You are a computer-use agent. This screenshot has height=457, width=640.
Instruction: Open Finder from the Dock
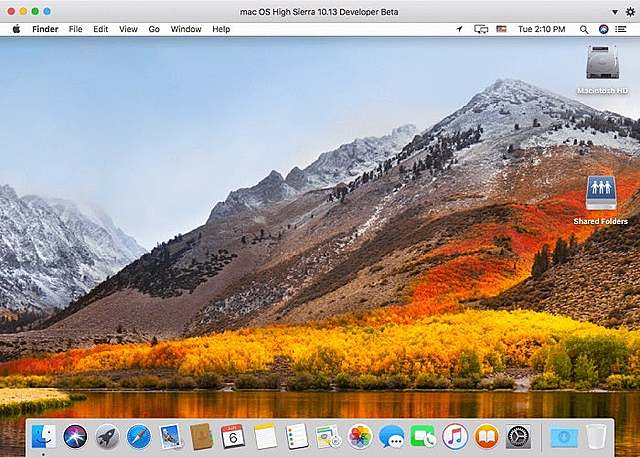[44, 437]
